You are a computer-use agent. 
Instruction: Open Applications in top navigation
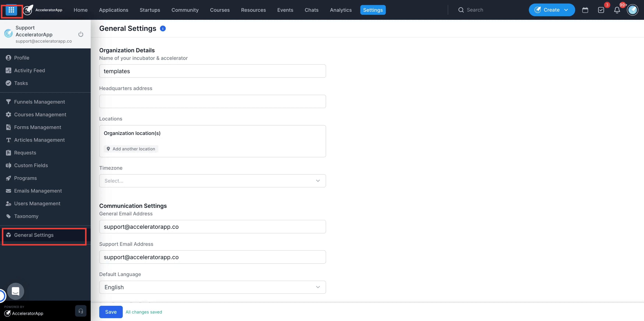114,10
